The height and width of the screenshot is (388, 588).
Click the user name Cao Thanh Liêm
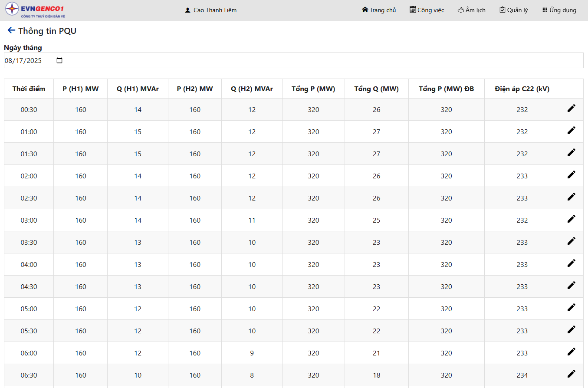215,10
